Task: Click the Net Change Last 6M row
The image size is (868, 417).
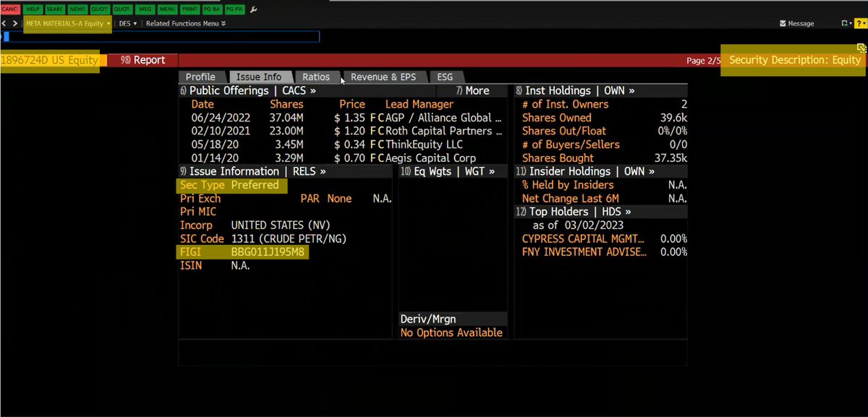Action: click(605, 198)
